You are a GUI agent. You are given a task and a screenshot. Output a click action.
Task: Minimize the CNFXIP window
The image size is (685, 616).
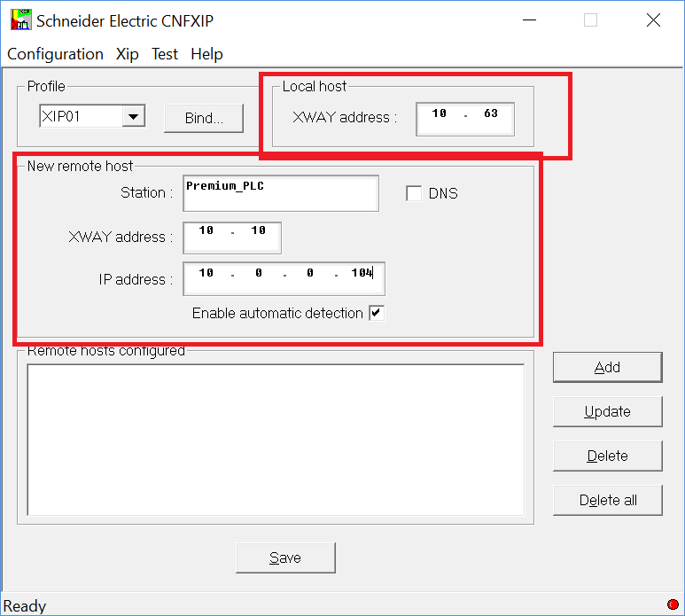tap(529, 20)
